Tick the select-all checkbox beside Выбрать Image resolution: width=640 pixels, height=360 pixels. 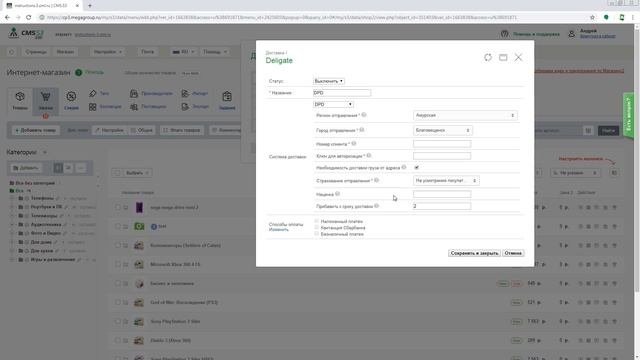click(x=118, y=173)
